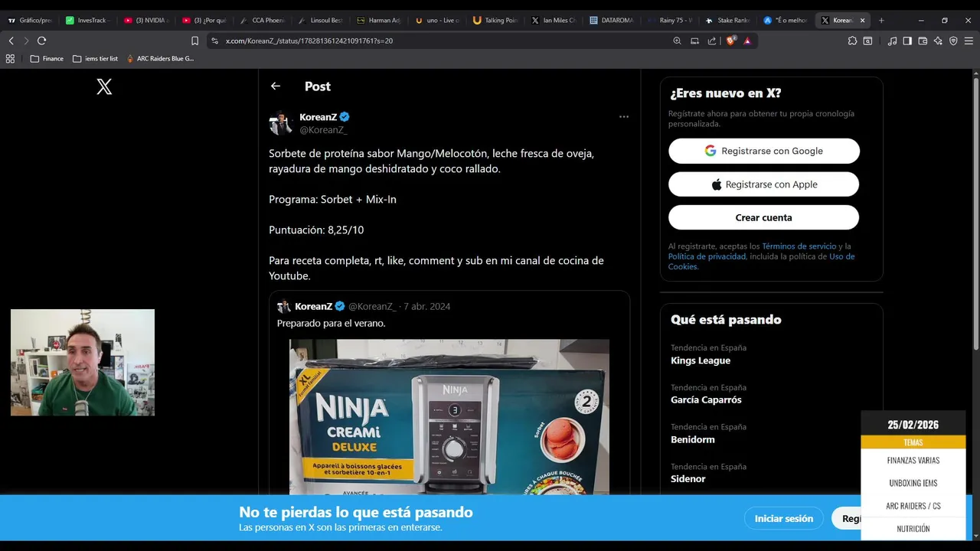980x551 pixels.
Task: Open Brave Rewards triangle icon
Action: tap(747, 41)
